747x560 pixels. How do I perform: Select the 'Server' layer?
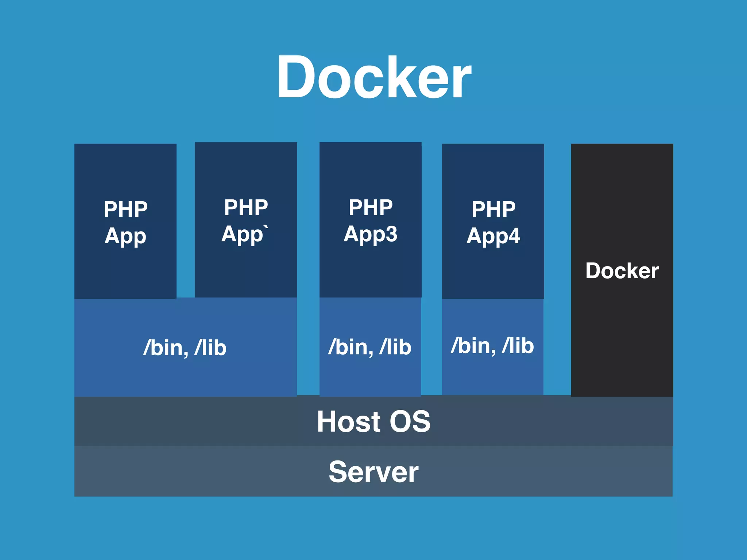click(373, 471)
